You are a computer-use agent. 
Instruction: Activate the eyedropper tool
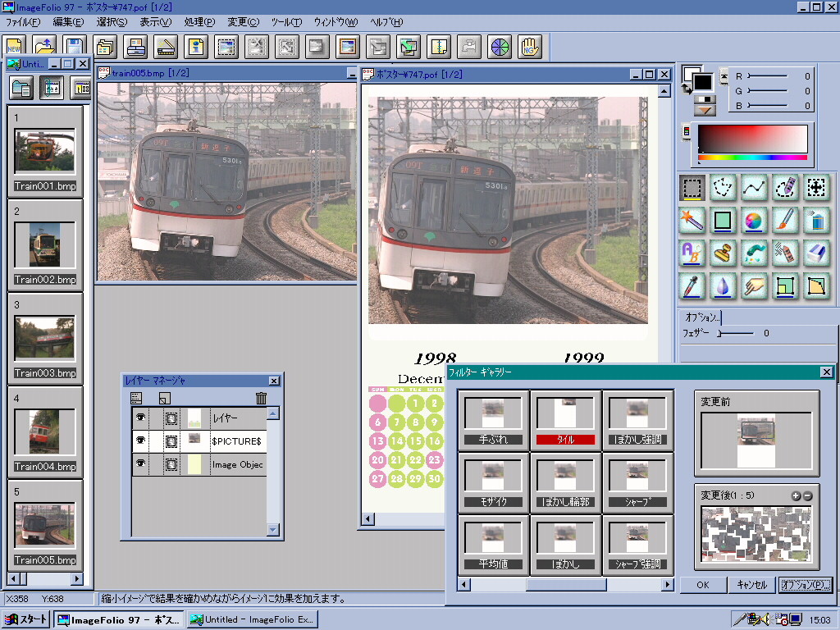[692, 285]
